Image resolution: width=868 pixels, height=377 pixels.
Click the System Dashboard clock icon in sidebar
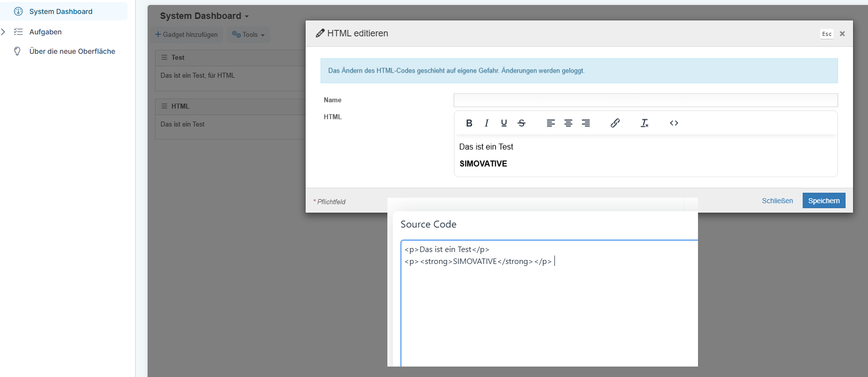[x=18, y=11]
